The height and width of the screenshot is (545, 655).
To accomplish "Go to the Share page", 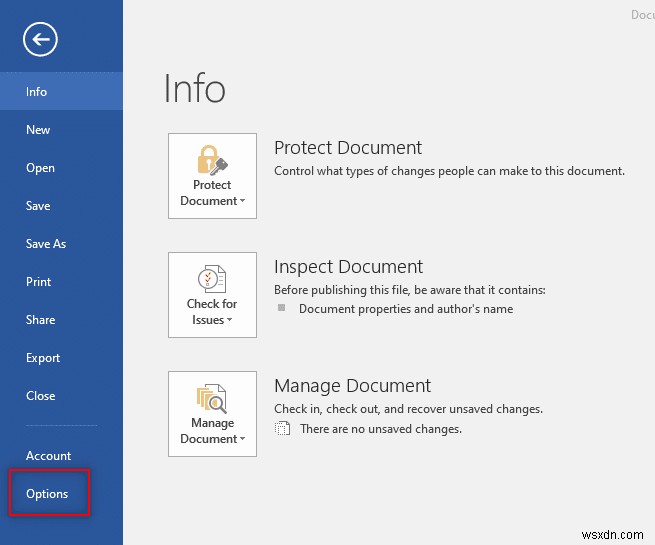I will (x=61, y=319).
